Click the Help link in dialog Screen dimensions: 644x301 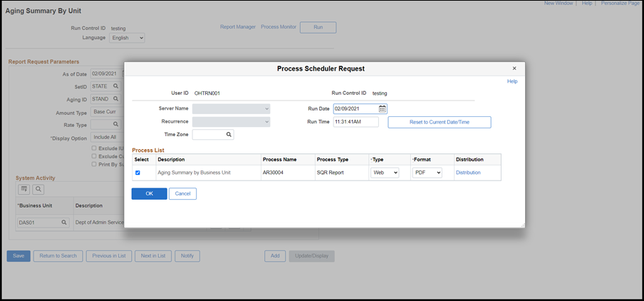click(x=511, y=81)
